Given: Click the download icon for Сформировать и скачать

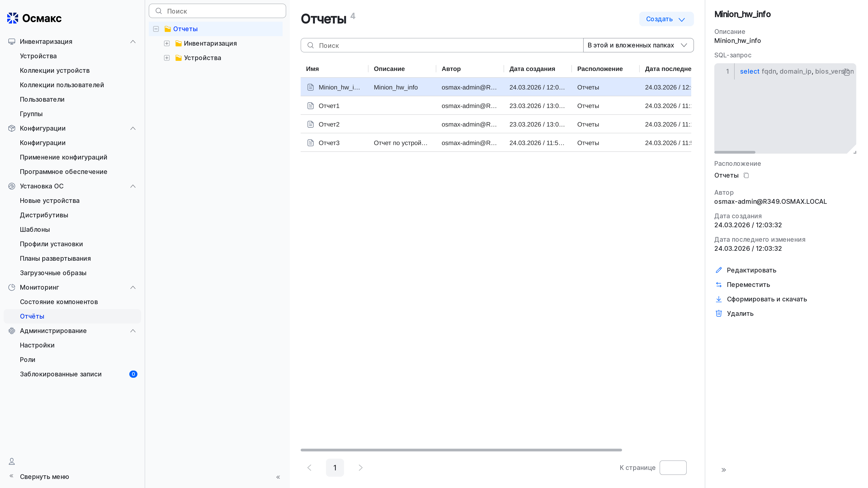Looking at the screenshot, I should pyautogui.click(x=718, y=299).
